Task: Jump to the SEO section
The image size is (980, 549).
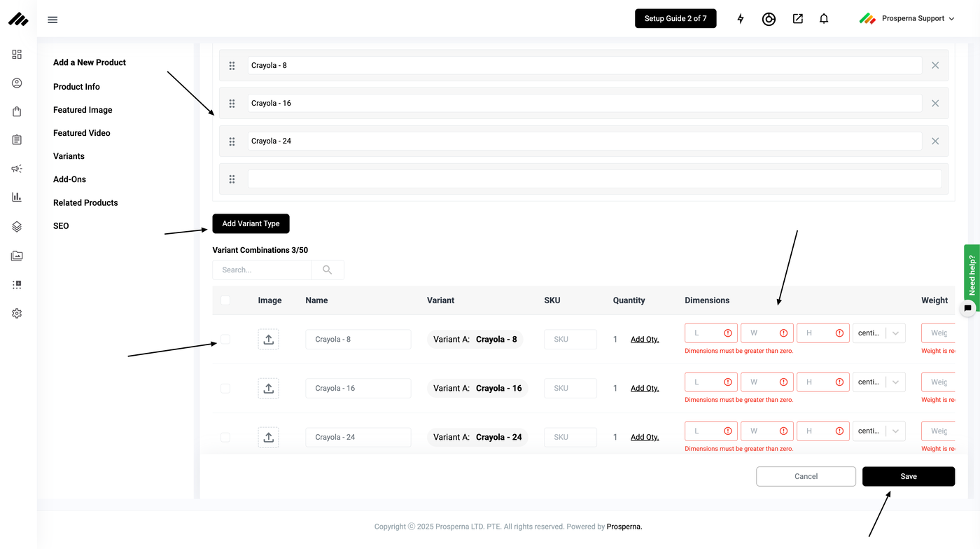Action: point(61,226)
